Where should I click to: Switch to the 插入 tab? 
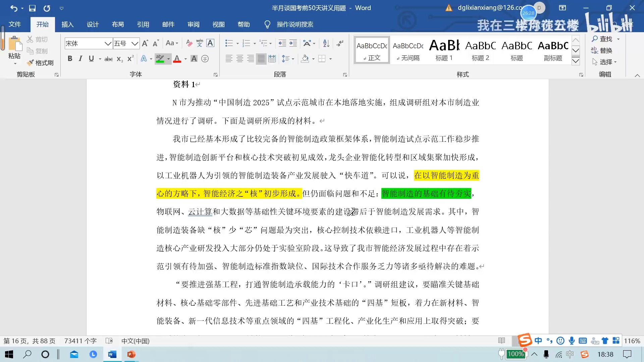[67, 24]
